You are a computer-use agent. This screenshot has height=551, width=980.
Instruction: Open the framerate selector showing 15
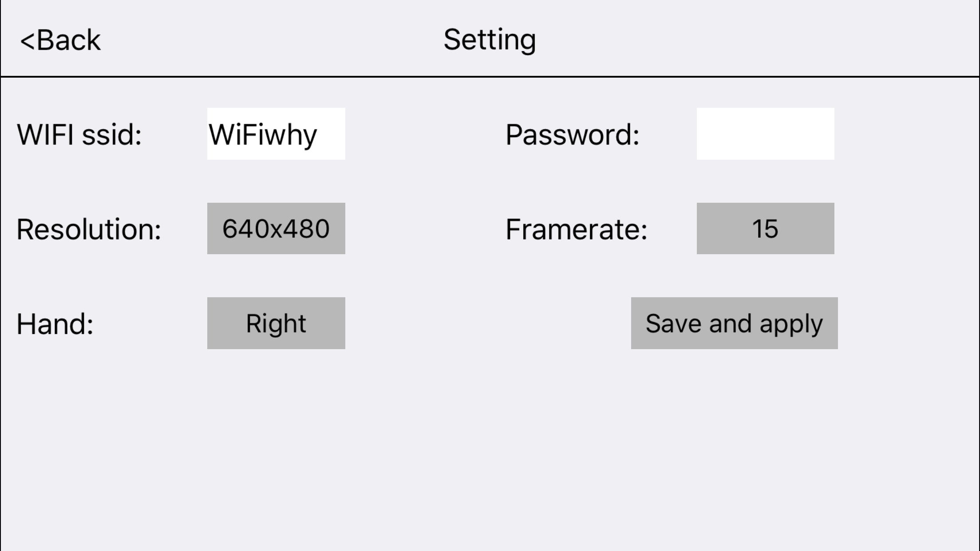click(x=765, y=228)
